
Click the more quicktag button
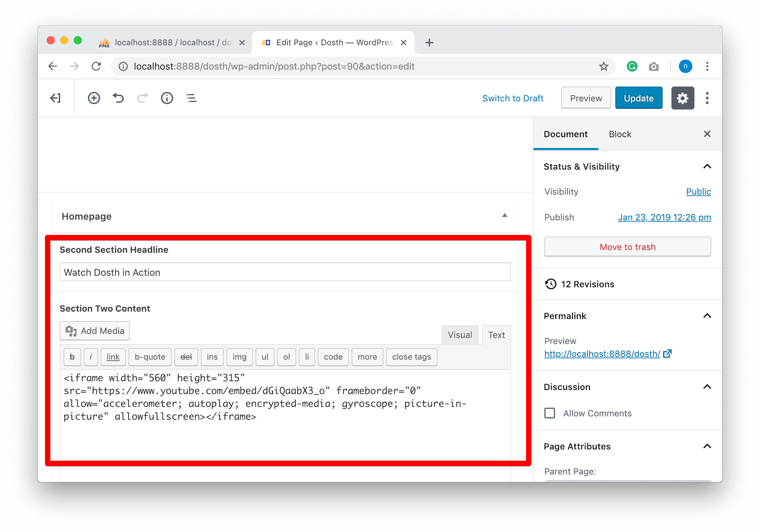[x=367, y=357]
